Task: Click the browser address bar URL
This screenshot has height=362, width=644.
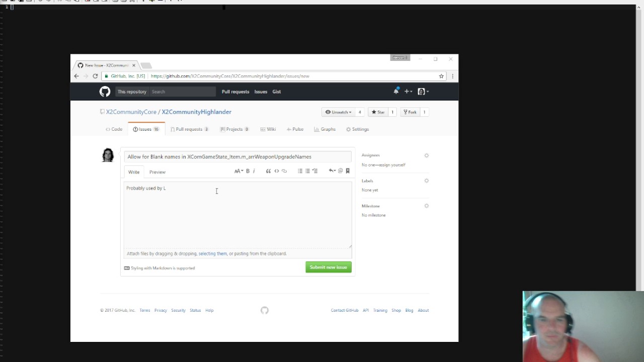Action: [x=230, y=76]
